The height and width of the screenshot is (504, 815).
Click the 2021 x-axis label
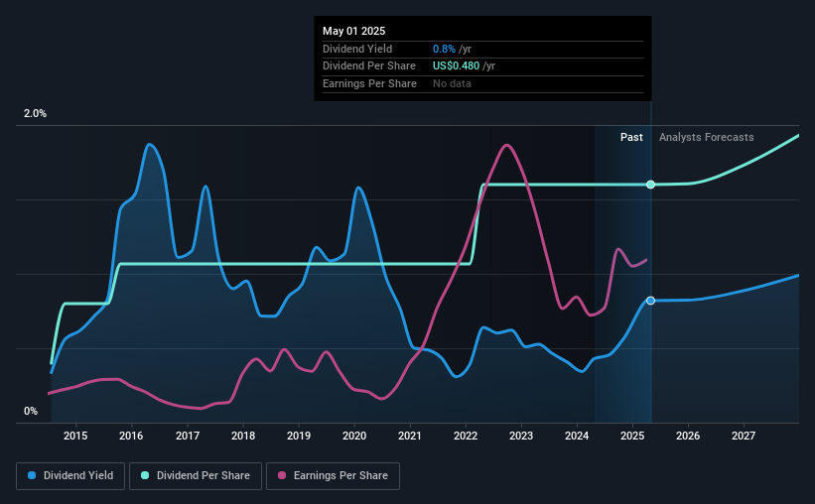point(410,436)
